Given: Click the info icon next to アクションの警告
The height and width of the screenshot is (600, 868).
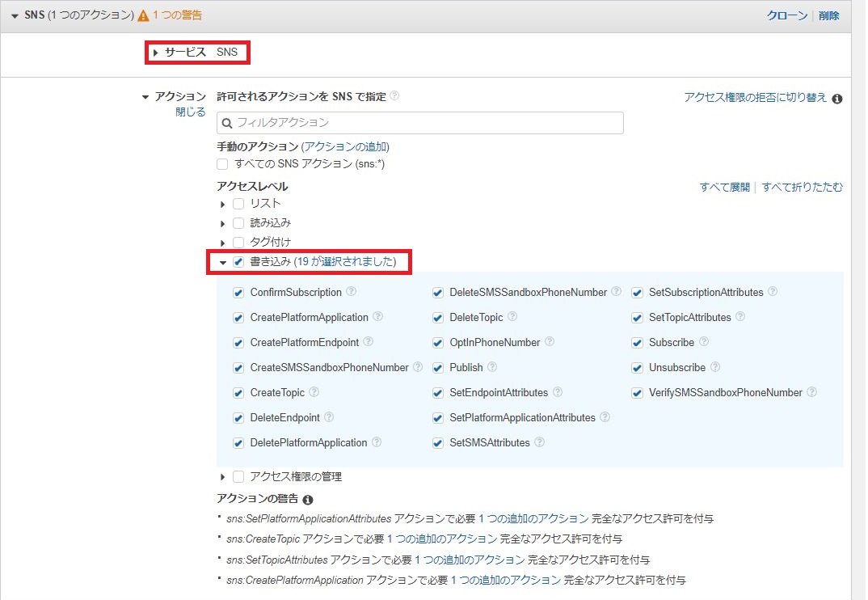Looking at the screenshot, I should pyautogui.click(x=308, y=500).
